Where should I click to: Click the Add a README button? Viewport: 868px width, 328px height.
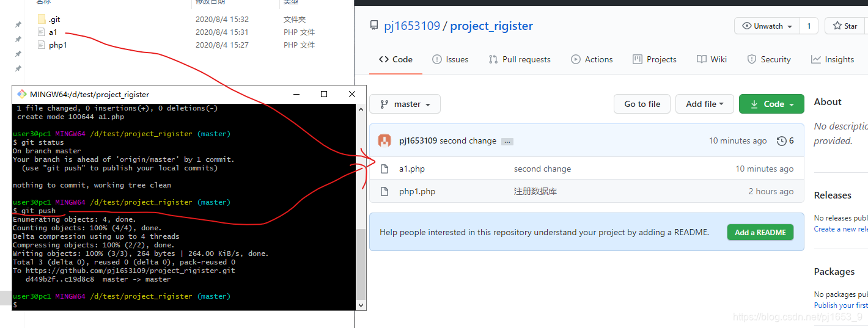760,232
